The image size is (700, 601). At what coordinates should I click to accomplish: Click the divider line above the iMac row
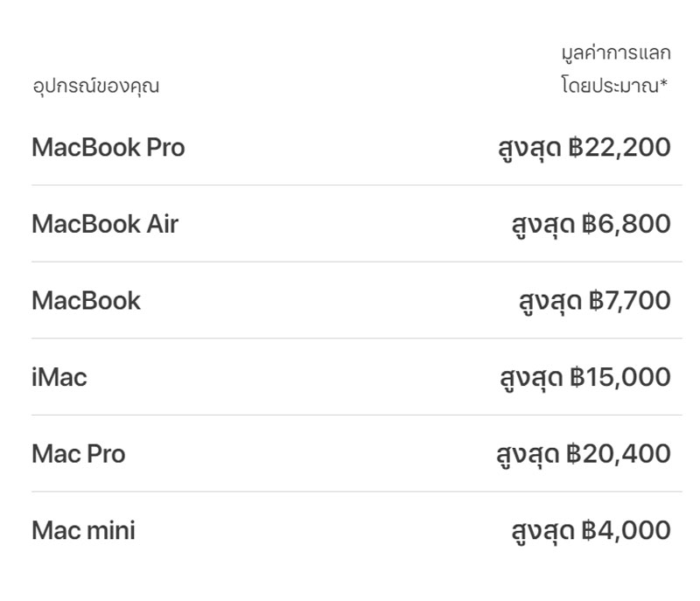[356, 339]
